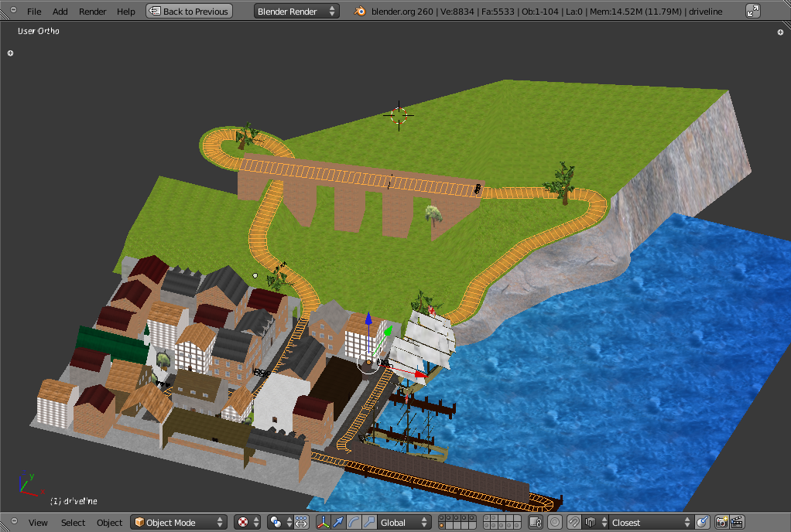791x532 pixels.
Task: Click the Back to Previous button
Action: click(x=190, y=12)
